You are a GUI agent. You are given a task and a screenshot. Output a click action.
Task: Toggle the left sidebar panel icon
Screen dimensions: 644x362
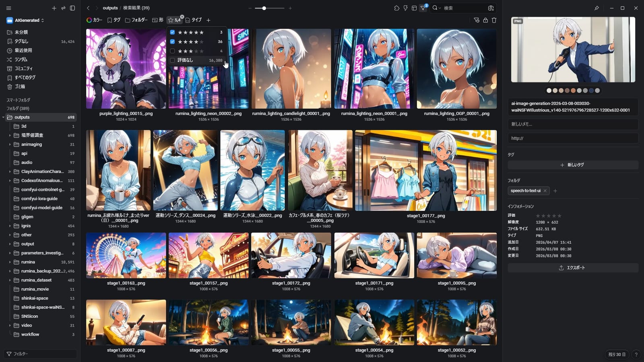[72, 8]
